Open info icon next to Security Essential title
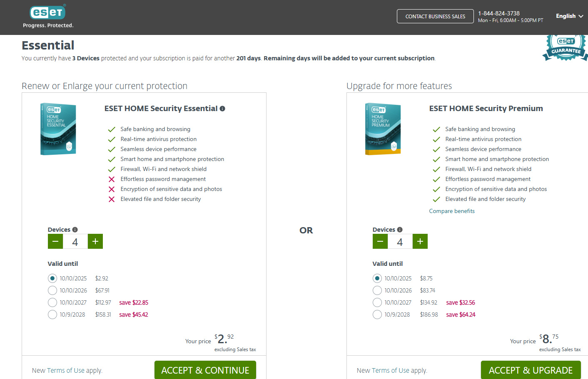Screen dimensions: 588x379 pos(222,109)
